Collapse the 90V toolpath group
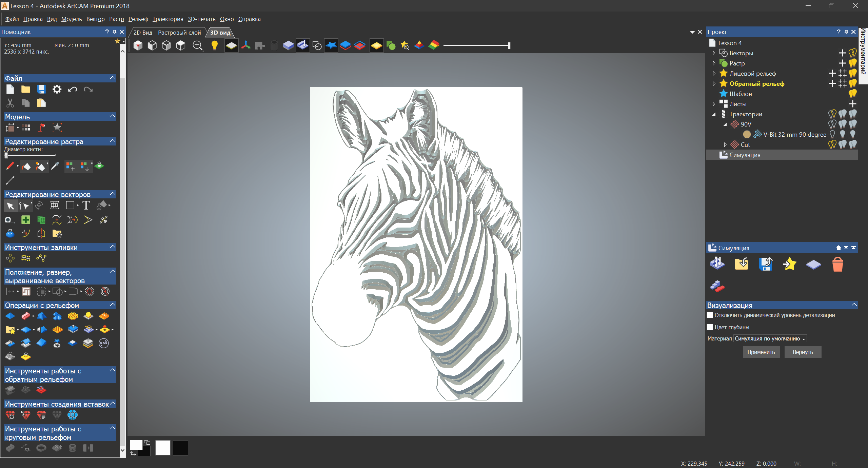This screenshot has width=868, height=468. (725, 124)
